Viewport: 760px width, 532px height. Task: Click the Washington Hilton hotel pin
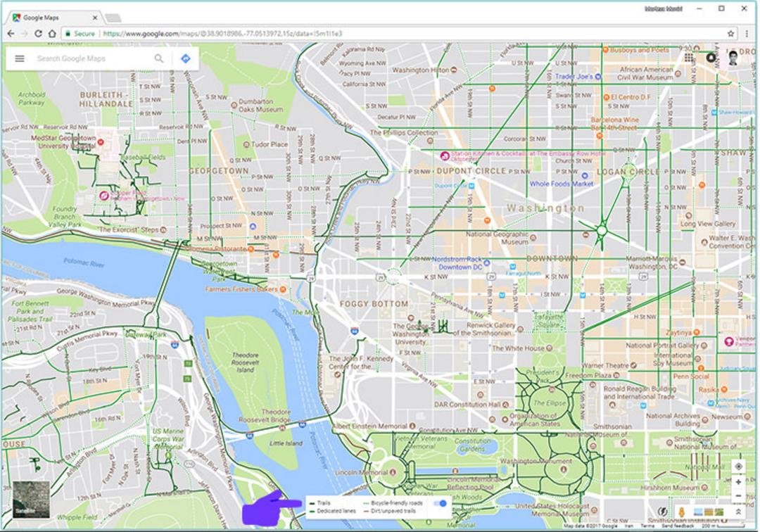(x=454, y=70)
